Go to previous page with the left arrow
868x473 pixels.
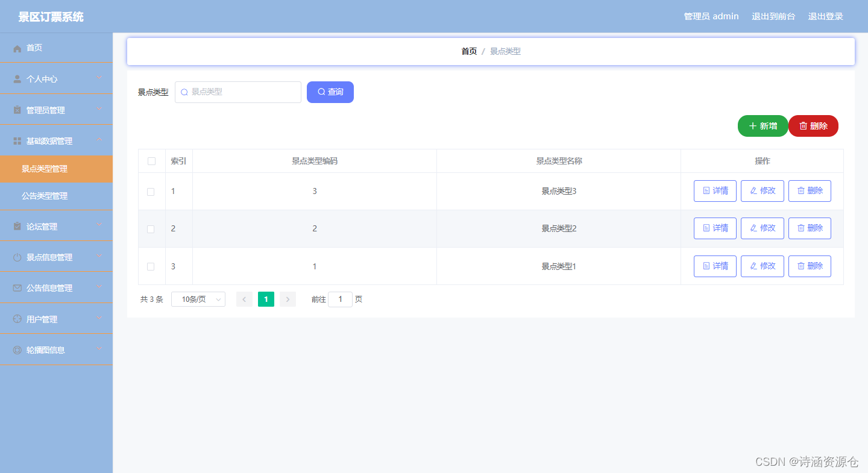pyautogui.click(x=244, y=299)
